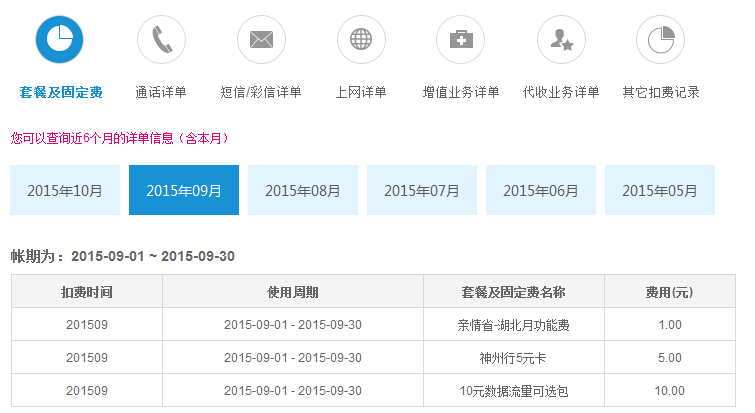
Task: Click the 5.00 fee value
Action: [x=670, y=358]
